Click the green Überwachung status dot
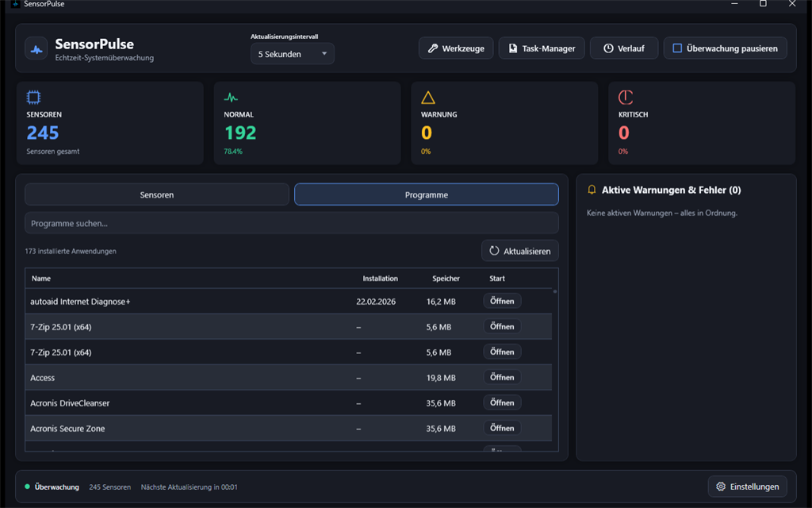Viewport: 812px width, 508px height. coord(28,487)
